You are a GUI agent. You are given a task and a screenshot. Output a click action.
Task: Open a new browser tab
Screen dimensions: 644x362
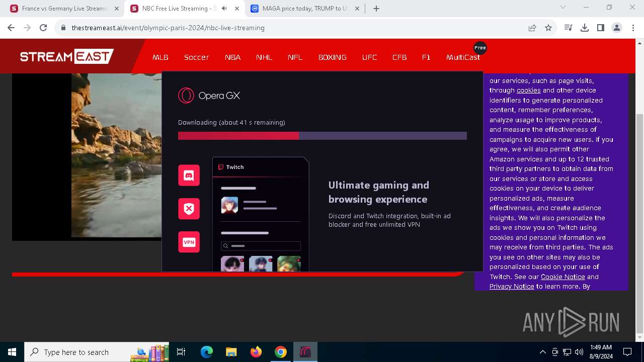(x=376, y=9)
